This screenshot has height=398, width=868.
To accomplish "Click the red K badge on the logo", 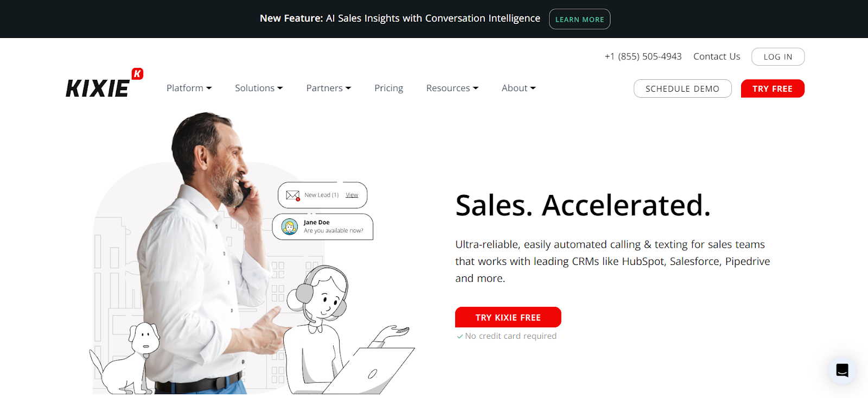I will (x=137, y=74).
